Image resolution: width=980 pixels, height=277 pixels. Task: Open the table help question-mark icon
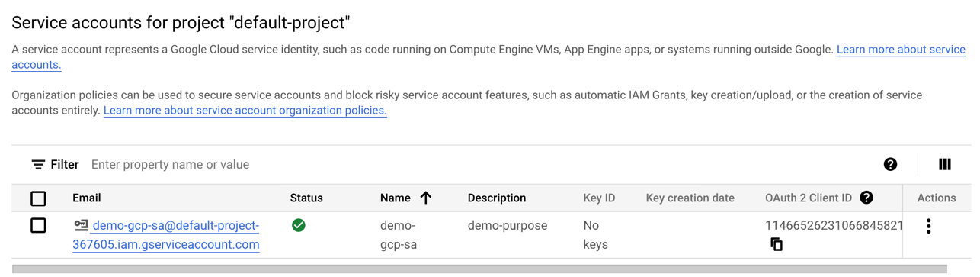890,164
